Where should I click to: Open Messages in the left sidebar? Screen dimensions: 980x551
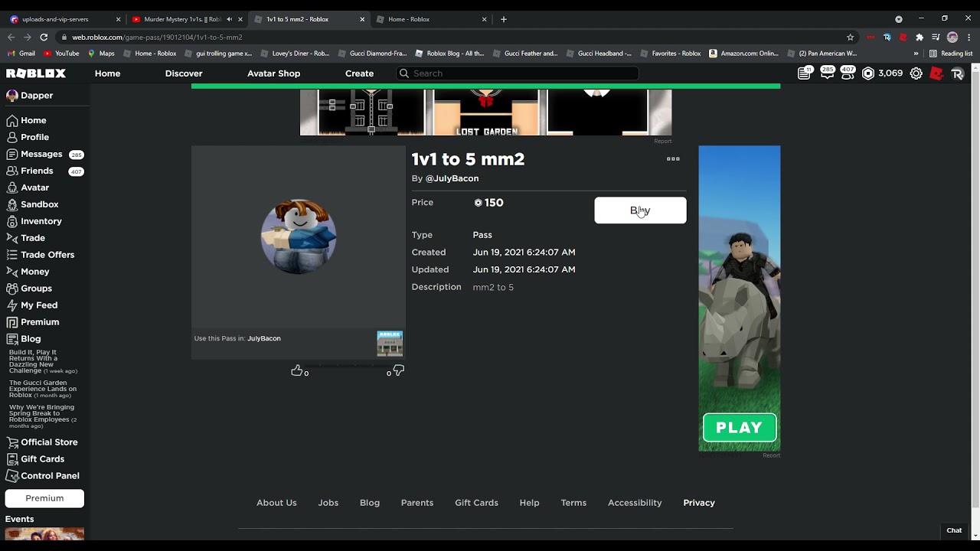click(41, 154)
